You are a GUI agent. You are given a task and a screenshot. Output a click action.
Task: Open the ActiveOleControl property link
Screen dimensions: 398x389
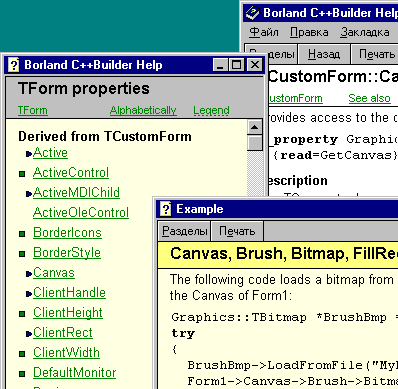[81, 213]
